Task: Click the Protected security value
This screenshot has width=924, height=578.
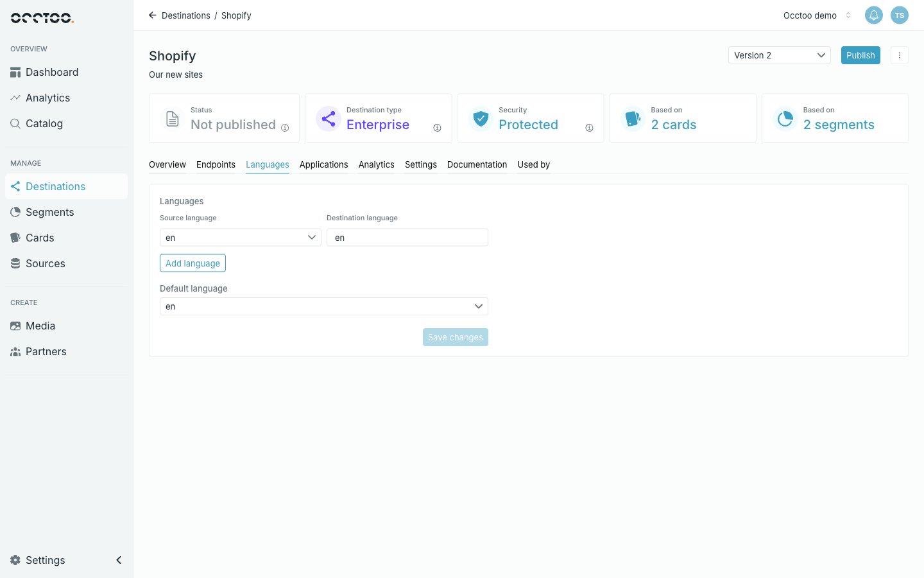Action: tap(529, 125)
